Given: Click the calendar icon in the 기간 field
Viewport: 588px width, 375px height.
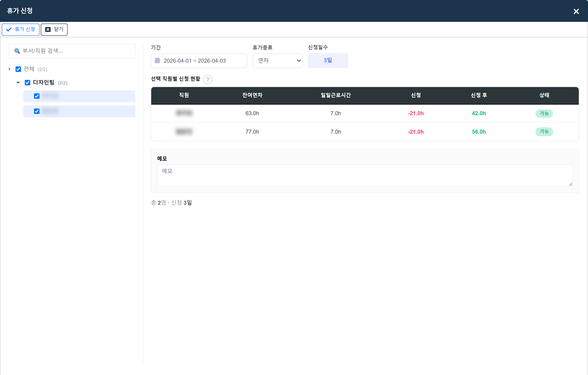Looking at the screenshot, I should click(x=157, y=61).
